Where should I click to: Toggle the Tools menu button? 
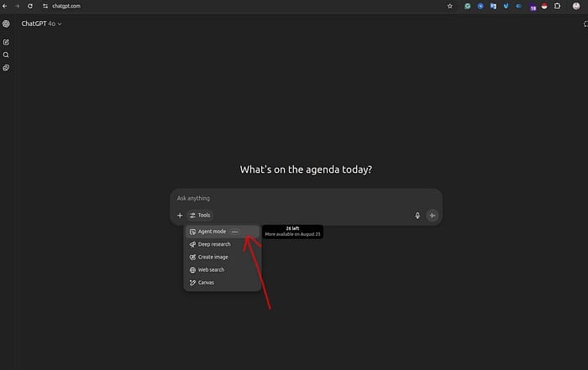[200, 216]
